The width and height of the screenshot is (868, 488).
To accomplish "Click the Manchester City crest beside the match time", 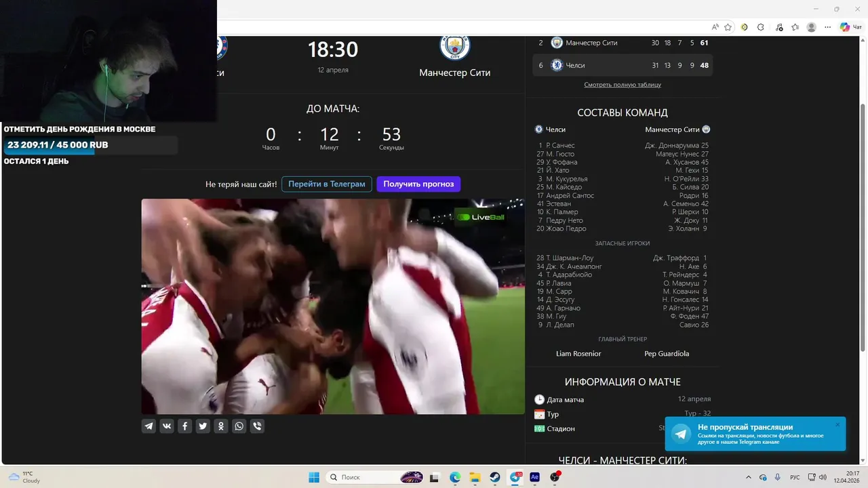I will click(454, 47).
